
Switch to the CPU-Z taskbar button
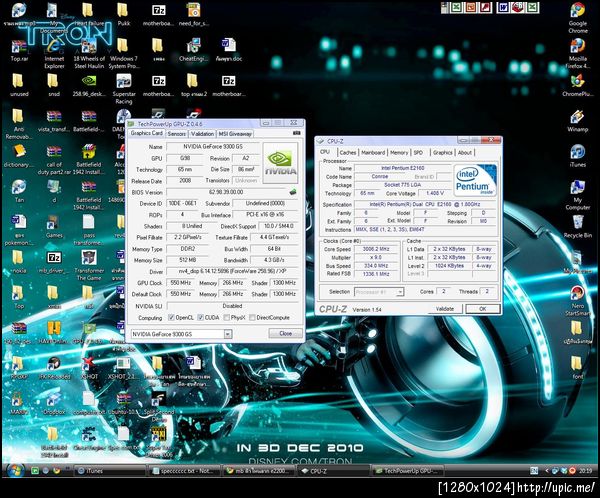tap(334, 471)
